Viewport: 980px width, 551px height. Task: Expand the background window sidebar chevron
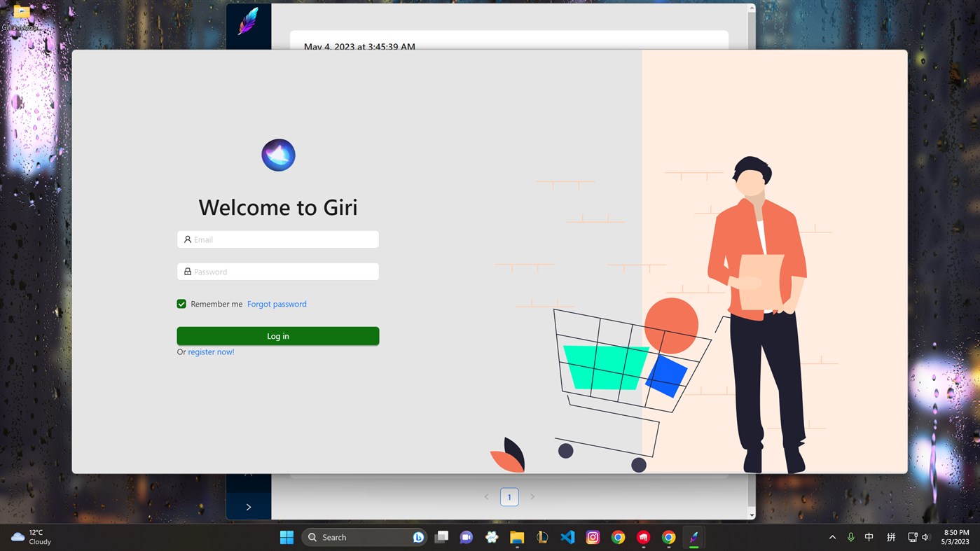click(249, 507)
